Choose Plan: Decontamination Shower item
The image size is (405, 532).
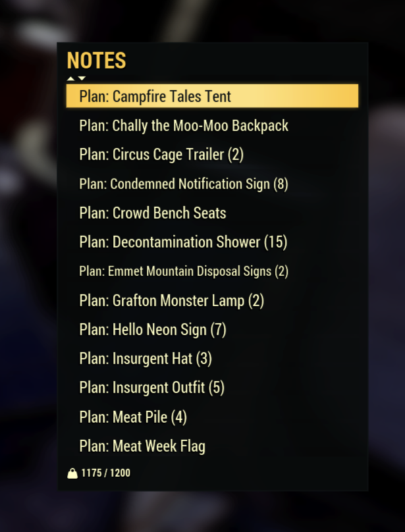click(x=212, y=242)
